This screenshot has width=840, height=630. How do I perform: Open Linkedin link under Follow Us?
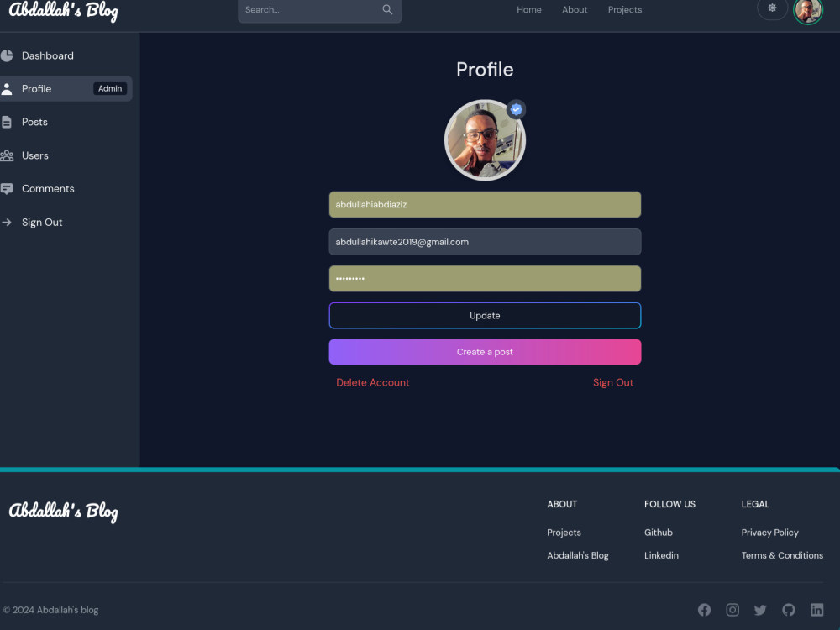pyautogui.click(x=661, y=555)
